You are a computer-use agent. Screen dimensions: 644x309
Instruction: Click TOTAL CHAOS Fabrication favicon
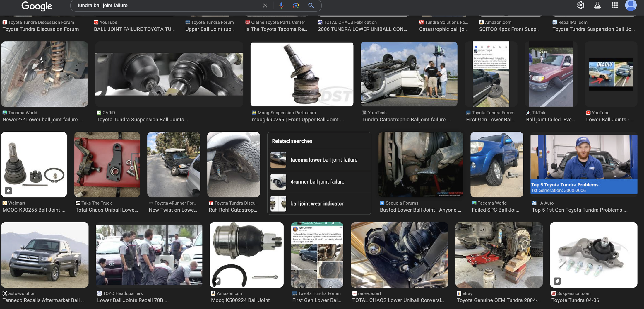pyautogui.click(x=320, y=22)
